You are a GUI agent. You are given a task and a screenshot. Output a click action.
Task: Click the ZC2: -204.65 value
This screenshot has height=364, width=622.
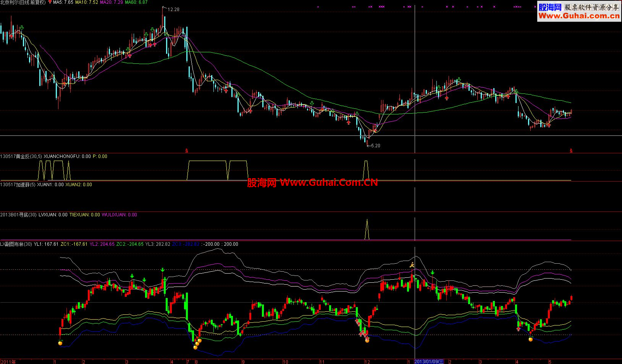[x=130, y=244]
